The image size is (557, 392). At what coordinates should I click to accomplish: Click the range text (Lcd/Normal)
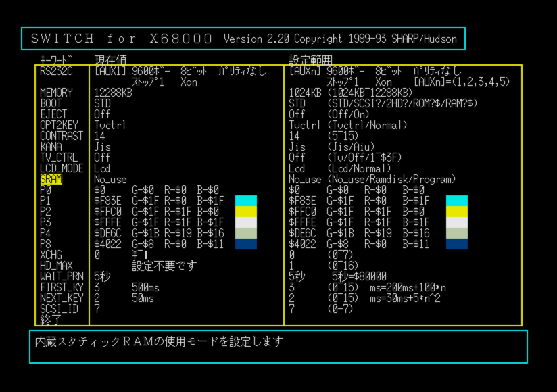point(359,168)
